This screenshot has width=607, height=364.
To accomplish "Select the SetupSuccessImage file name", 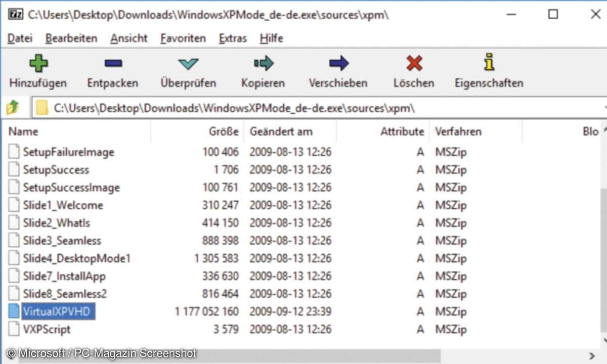I will point(71,187).
